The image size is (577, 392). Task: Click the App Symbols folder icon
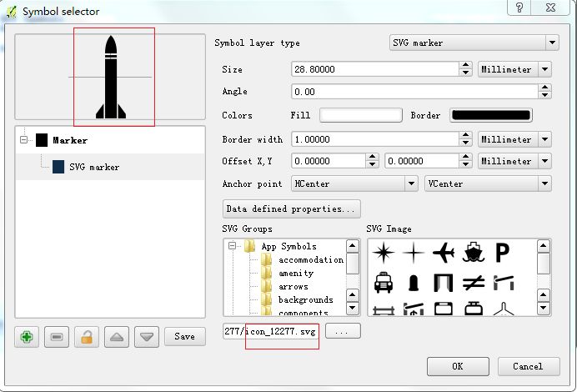pos(250,246)
